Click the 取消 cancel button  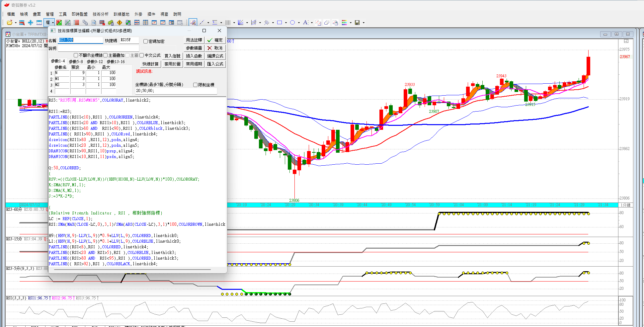click(215, 48)
